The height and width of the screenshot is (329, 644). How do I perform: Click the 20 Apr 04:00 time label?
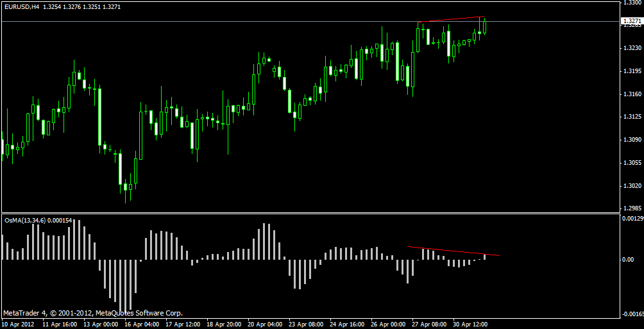click(264, 324)
